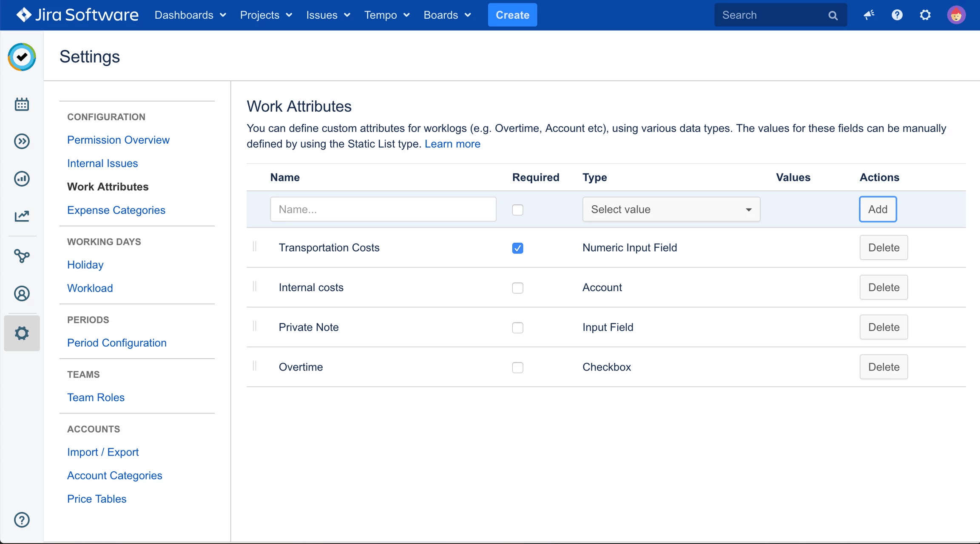Open the Tempo calendar icon in sidebar
This screenshot has width=980, height=544.
click(x=22, y=104)
